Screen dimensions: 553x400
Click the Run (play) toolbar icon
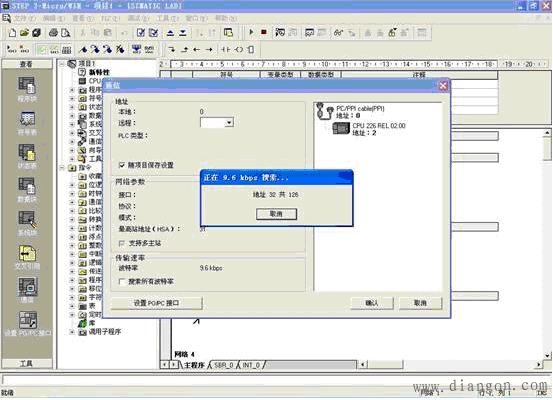coord(251,32)
